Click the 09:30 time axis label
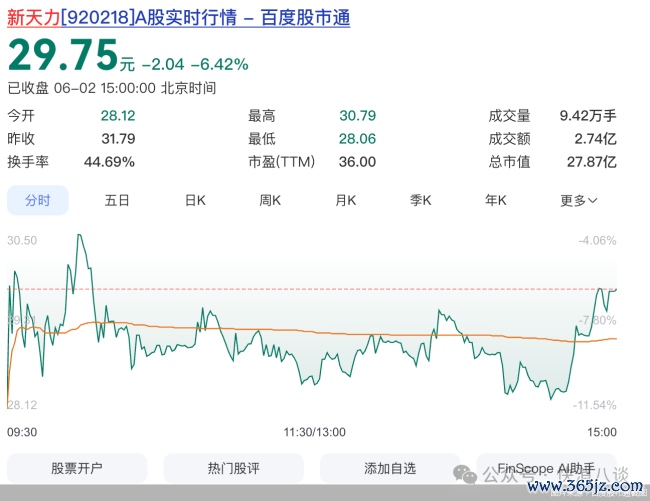The height and width of the screenshot is (501, 650). pyautogui.click(x=22, y=432)
